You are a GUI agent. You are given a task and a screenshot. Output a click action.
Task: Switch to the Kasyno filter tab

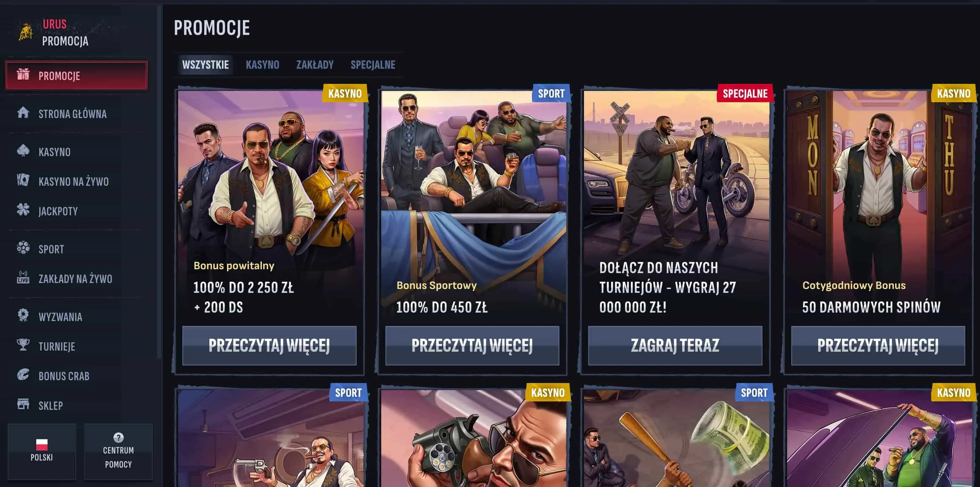pyautogui.click(x=263, y=65)
